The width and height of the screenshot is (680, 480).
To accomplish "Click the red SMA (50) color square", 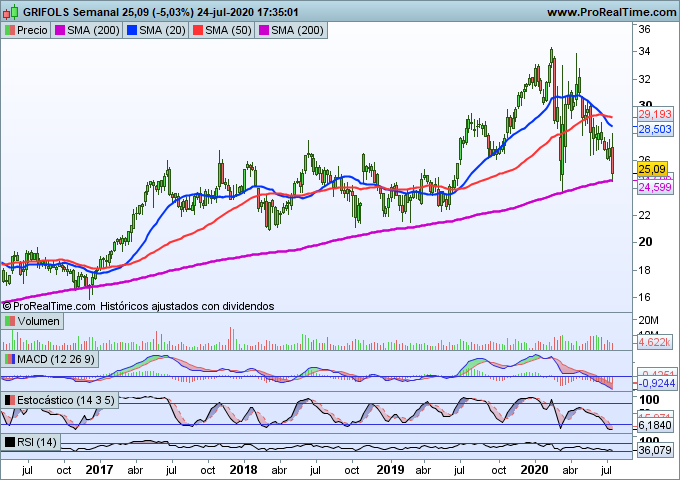I will tap(200, 31).
